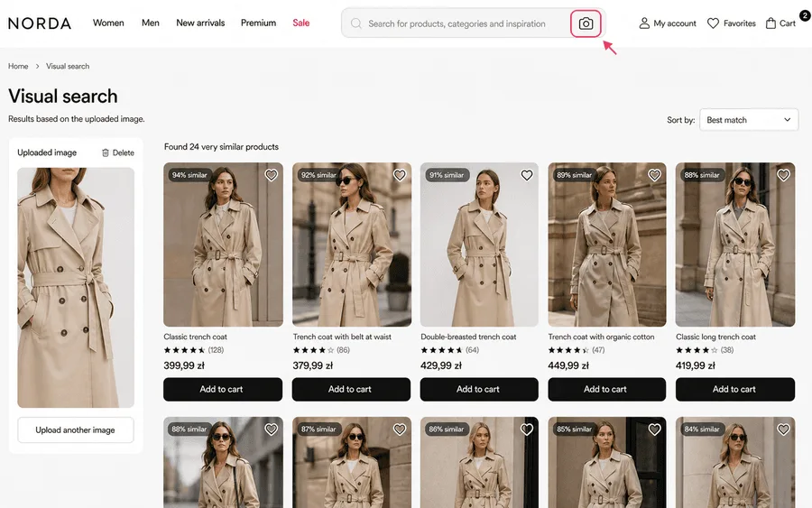The image size is (812, 508).
Task: Open My account user icon
Action: (643, 23)
